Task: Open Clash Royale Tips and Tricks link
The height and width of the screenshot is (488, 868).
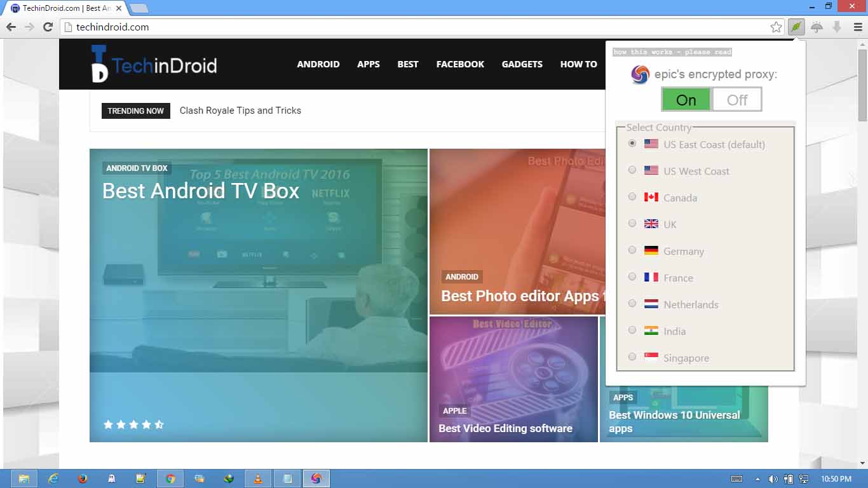Action: [240, 111]
